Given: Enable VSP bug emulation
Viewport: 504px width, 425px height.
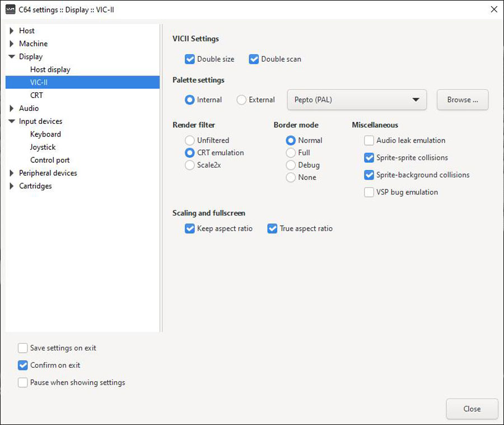Looking at the screenshot, I should click(369, 192).
